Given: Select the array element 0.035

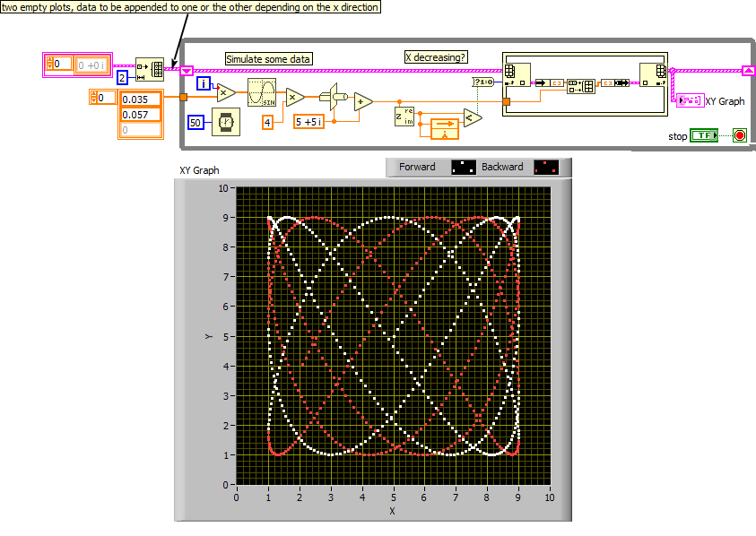Looking at the screenshot, I should (x=140, y=99).
